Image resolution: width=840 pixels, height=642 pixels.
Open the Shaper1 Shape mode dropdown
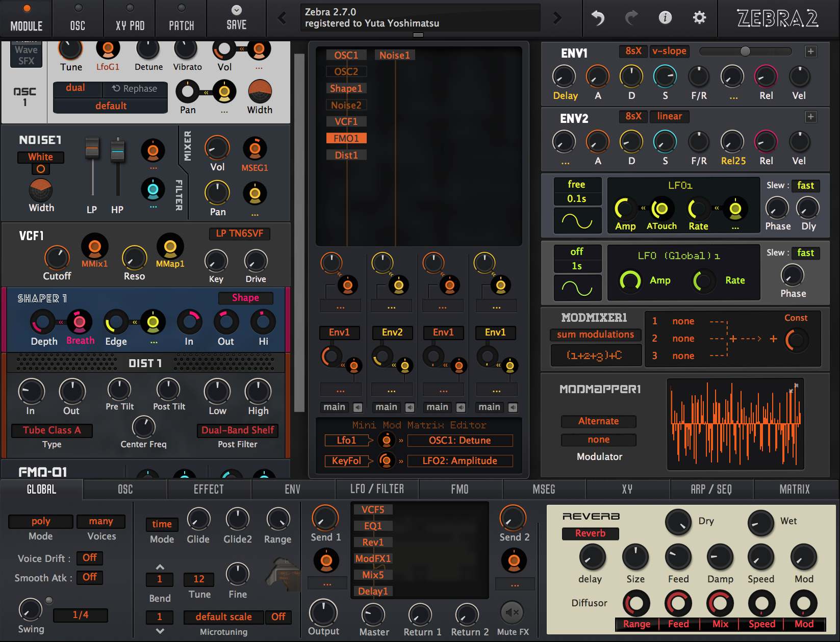[x=245, y=298]
